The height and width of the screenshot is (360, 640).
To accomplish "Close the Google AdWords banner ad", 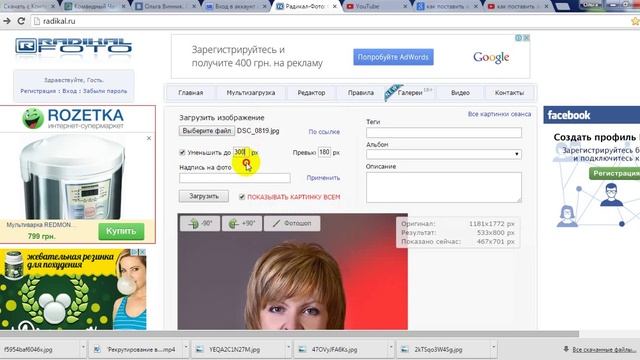I will pos(527,38).
